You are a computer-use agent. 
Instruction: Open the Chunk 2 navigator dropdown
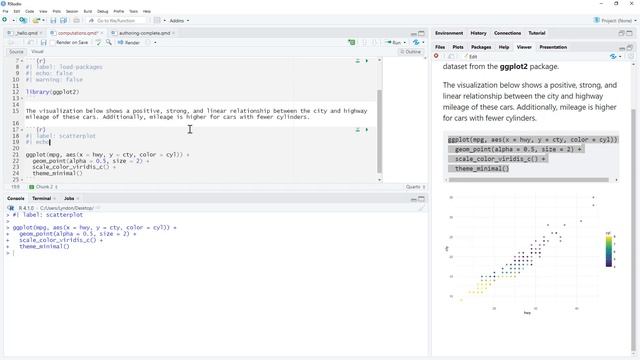(x=43, y=187)
